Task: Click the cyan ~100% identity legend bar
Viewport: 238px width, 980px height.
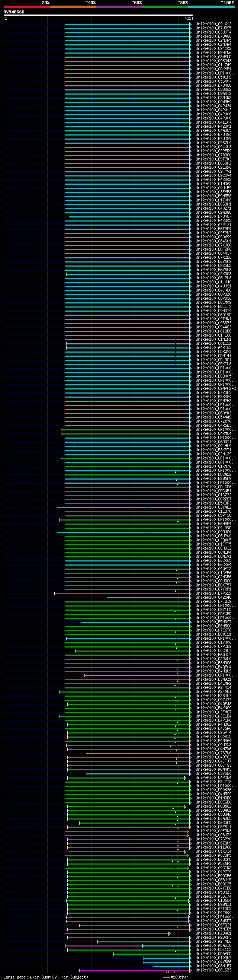Action: 211,7
